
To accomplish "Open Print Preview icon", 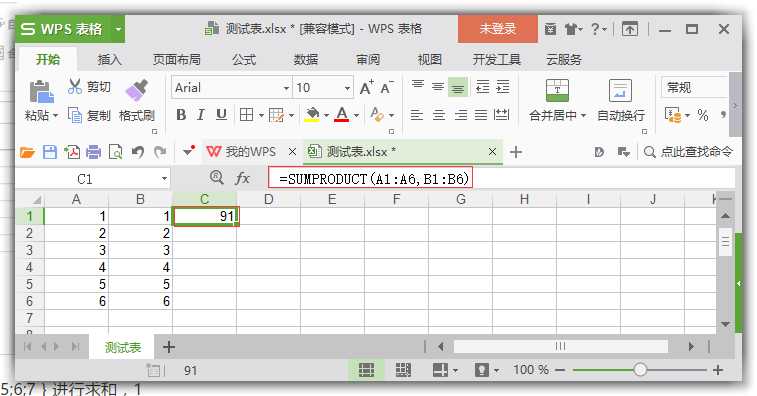I will click(115, 153).
